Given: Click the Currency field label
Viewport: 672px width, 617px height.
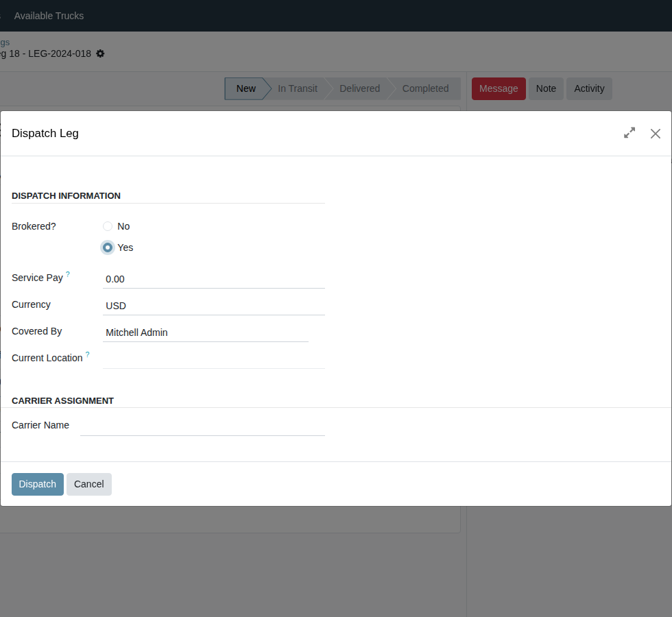Looking at the screenshot, I should pyautogui.click(x=32, y=304).
